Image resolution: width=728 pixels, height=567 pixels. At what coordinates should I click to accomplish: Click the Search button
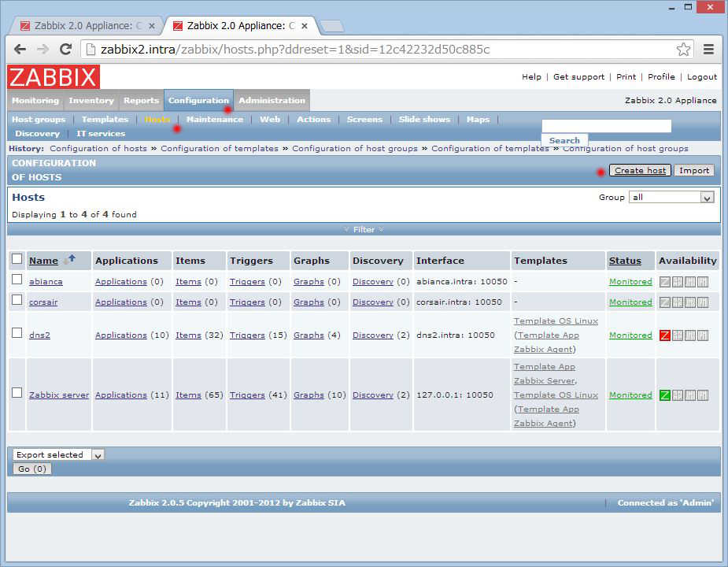pyautogui.click(x=564, y=140)
